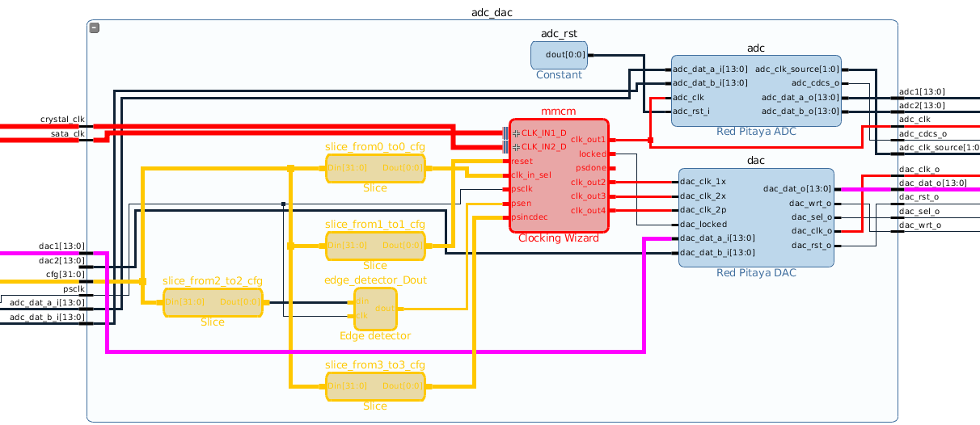Viewport: 980px width, 425px height.
Task: Click the Din[31:0] pin of slice_from2_to2_cfg
Action: click(185, 302)
